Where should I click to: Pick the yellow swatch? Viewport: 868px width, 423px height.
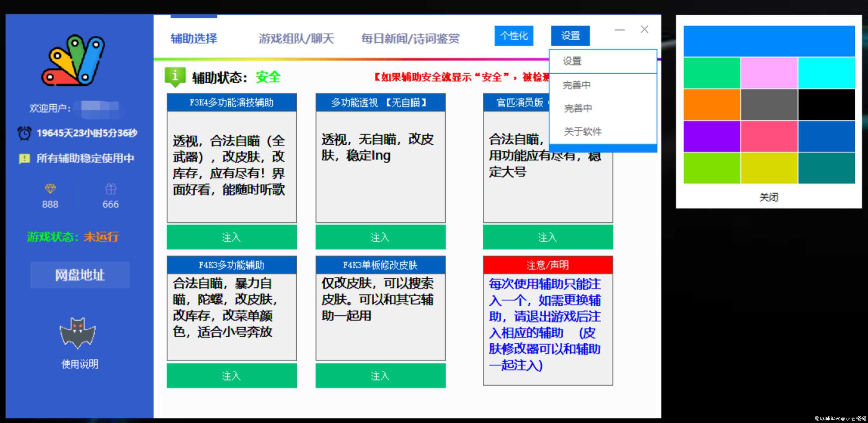coord(769,168)
